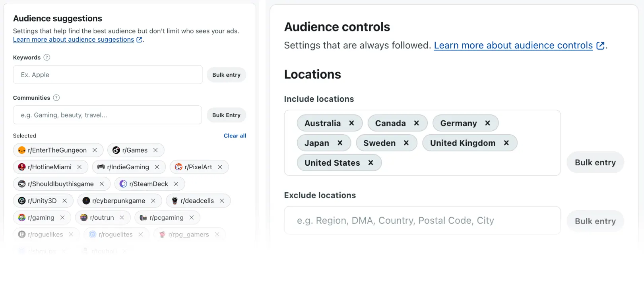Click the Exclude locations input field
Screen dimensions: 644x294
[422, 220]
